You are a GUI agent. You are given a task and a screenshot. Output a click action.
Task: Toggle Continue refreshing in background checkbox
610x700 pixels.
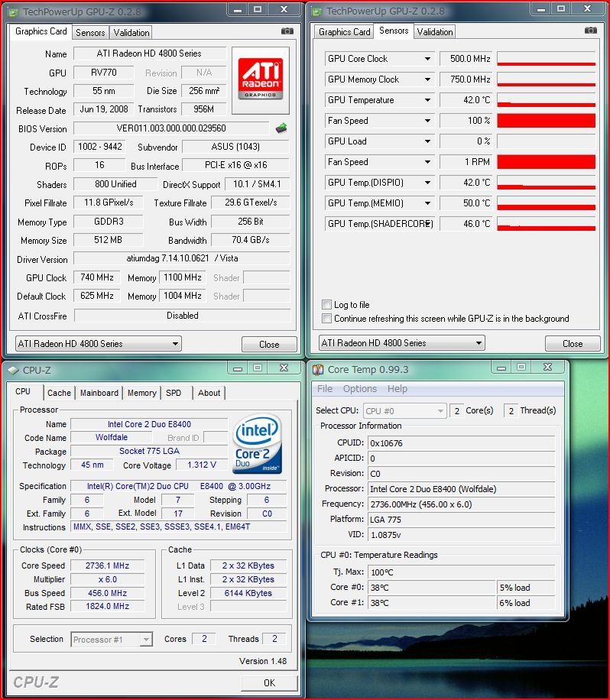(x=326, y=319)
